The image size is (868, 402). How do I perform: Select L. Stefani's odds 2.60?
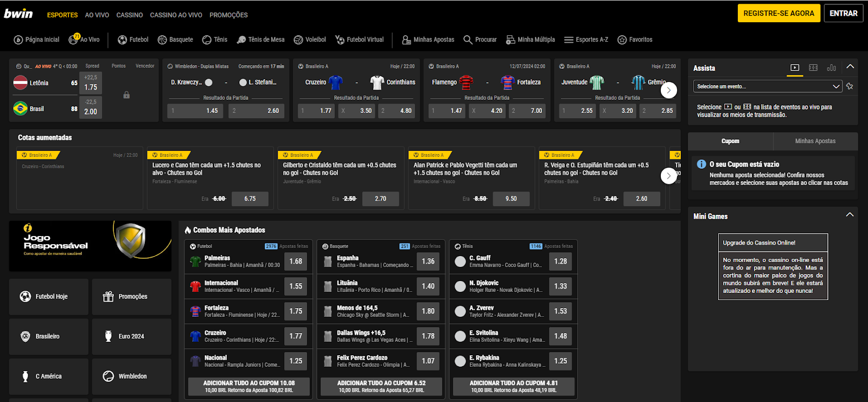pos(256,111)
